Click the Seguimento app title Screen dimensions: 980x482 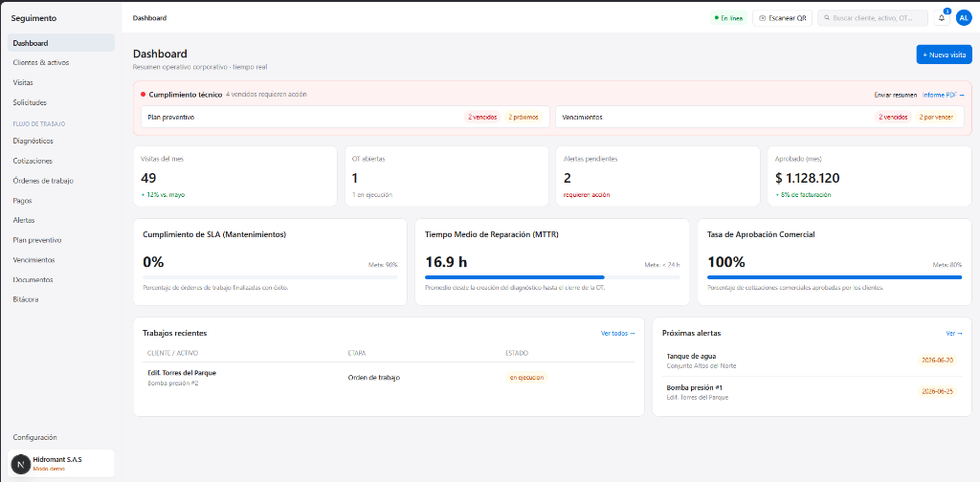[33, 18]
